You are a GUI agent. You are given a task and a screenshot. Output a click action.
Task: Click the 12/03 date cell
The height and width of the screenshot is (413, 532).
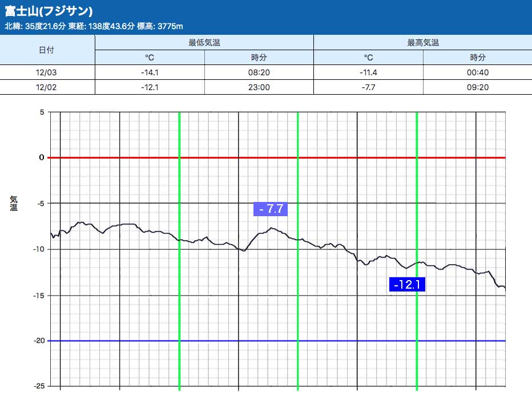coord(47,72)
